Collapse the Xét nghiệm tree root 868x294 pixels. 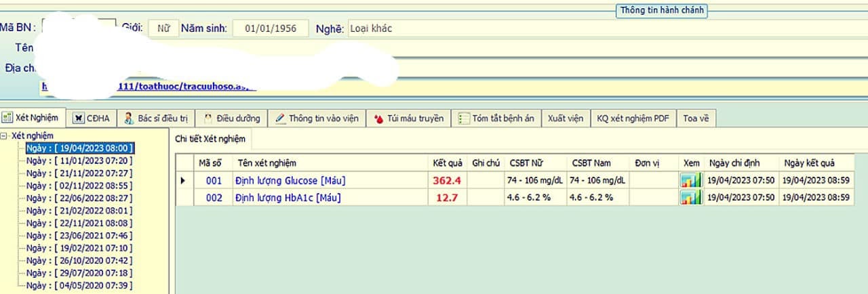click(x=5, y=136)
